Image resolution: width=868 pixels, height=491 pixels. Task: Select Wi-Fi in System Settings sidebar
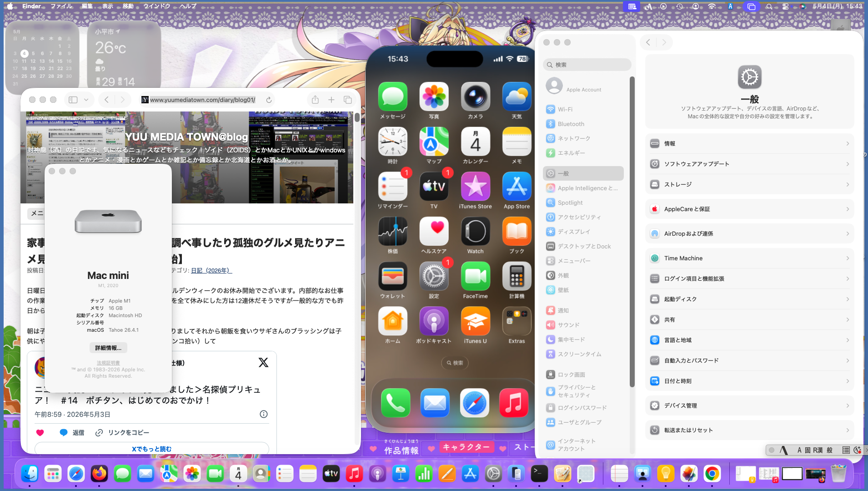(583, 109)
